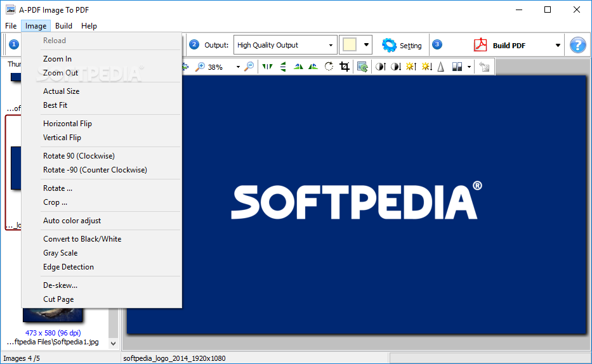Select Actual Size menu entry
The width and height of the screenshot is (592, 364).
point(102,91)
